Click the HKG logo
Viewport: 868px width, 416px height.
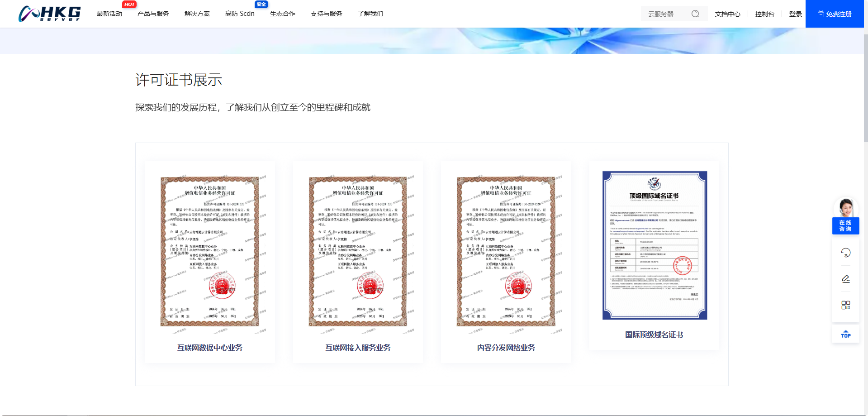pyautogui.click(x=50, y=14)
